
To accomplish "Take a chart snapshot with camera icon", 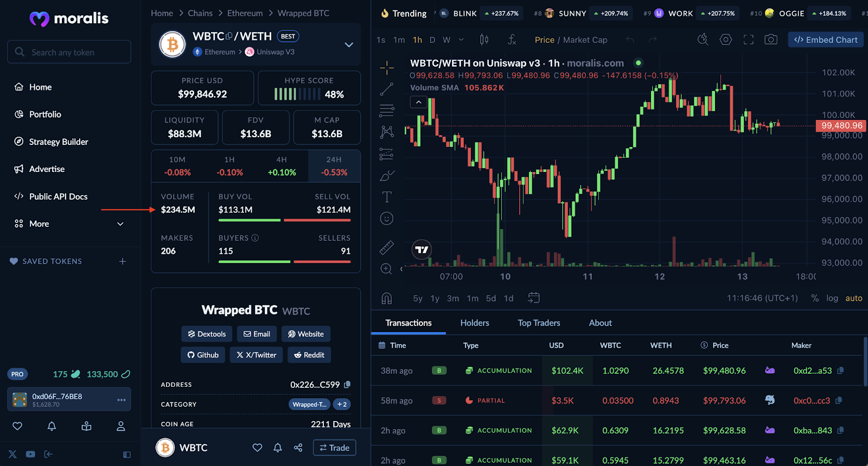I will (771, 40).
